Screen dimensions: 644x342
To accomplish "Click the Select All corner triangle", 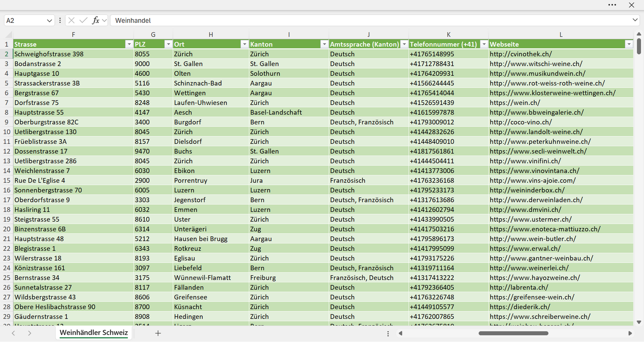I will coord(8,35).
